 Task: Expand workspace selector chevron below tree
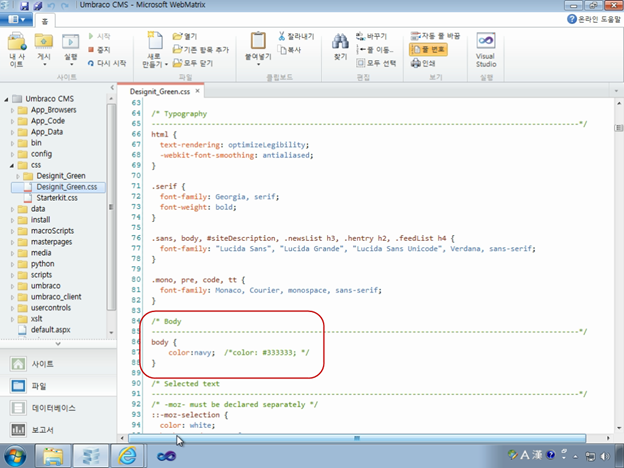[x=58, y=344]
